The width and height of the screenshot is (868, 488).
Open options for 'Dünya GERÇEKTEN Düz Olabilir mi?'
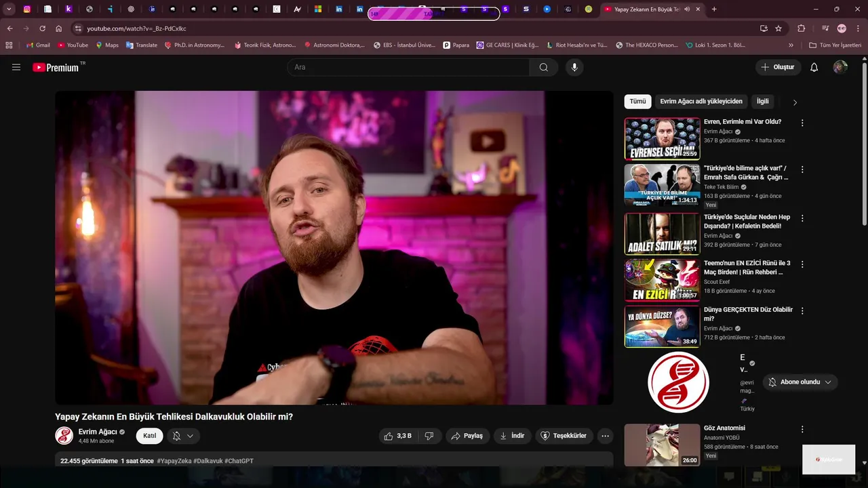tap(802, 310)
